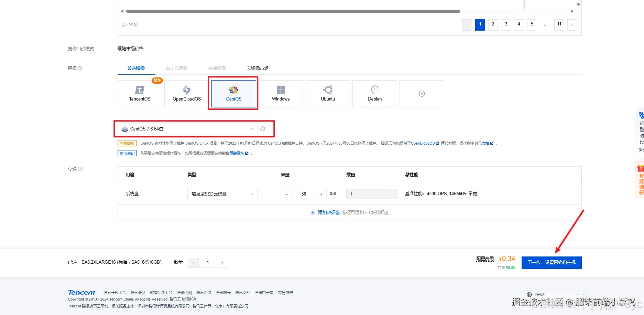Screen dimensions: 644x315
Task: Open the 有奖调研 survey side widget
Action: coord(640,180)
